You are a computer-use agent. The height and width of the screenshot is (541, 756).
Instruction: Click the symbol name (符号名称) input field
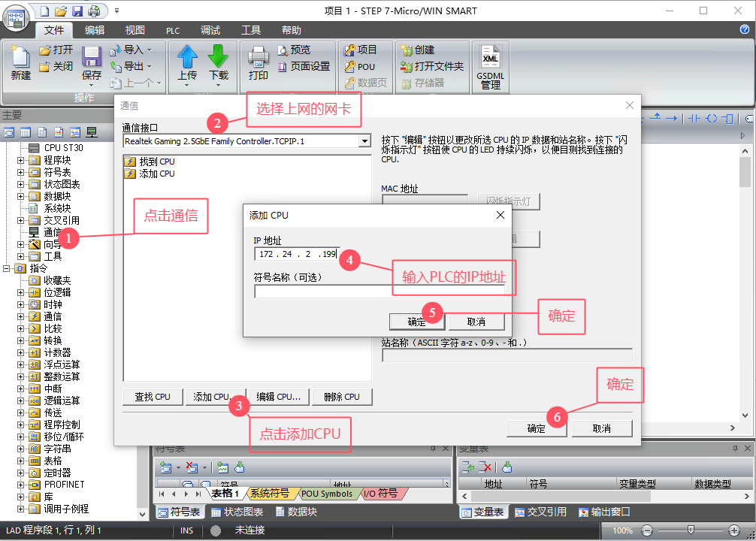pyautogui.click(x=380, y=292)
